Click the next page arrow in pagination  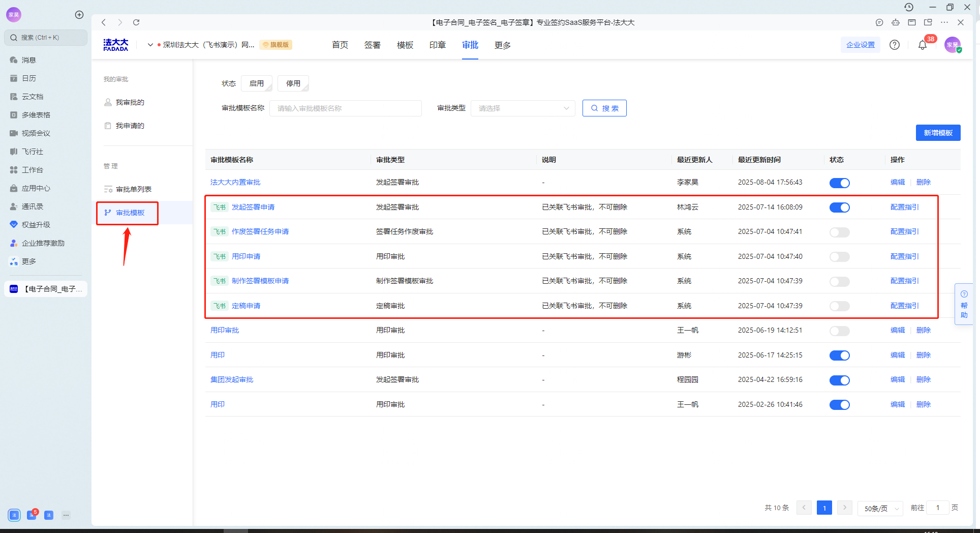[845, 508]
